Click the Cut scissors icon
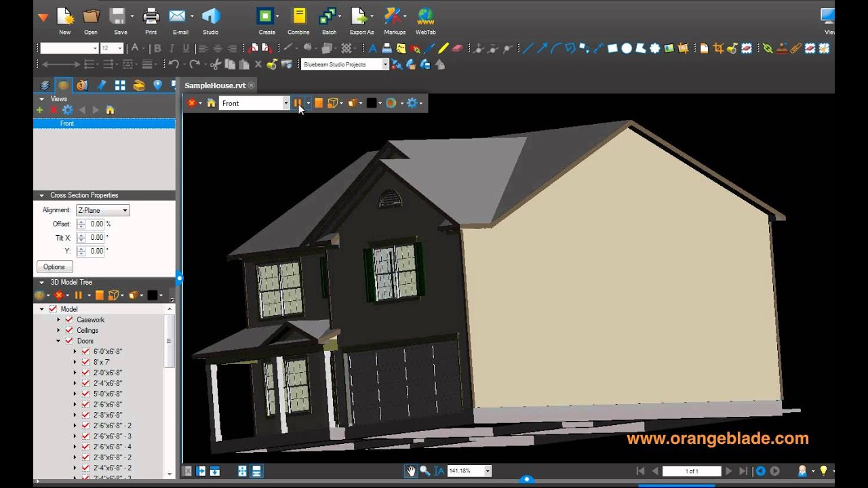This screenshot has height=488, width=868. click(x=216, y=64)
